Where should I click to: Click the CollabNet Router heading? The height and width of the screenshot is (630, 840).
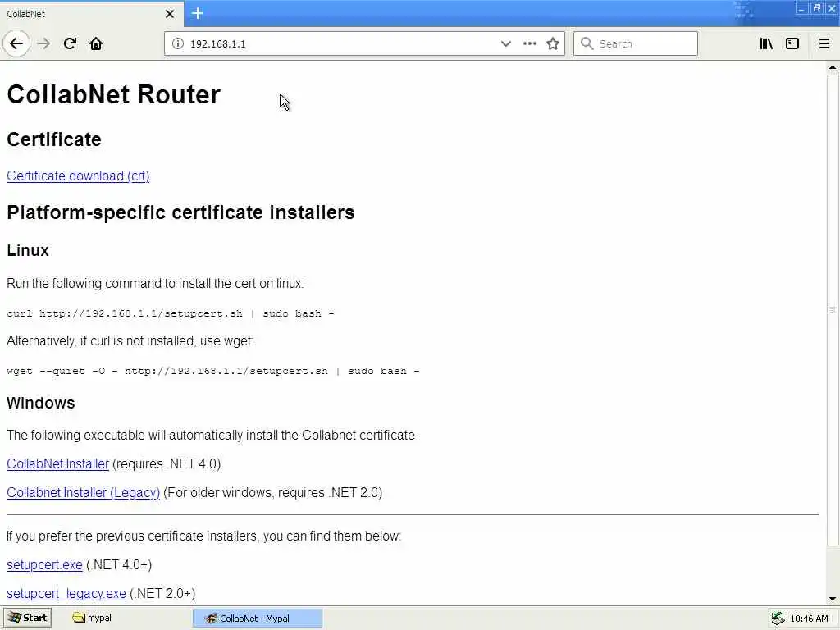pos(113,94)
